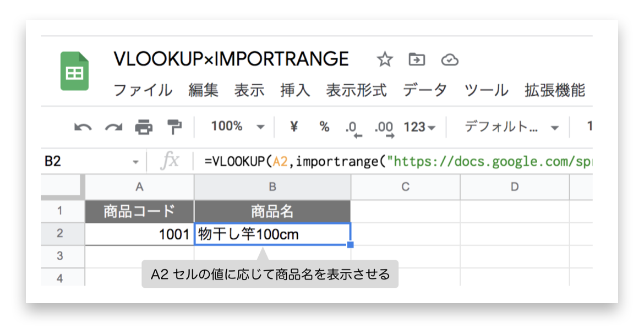The image size is (644, 329).
Task: Select column C header
Action: pos(405,187)
